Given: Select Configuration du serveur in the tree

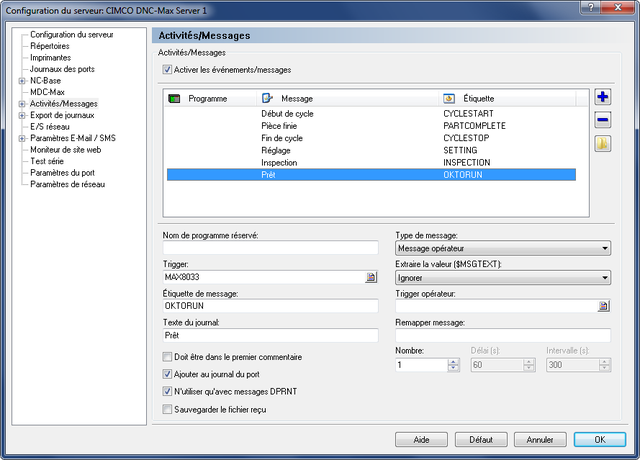Looking at the screenshot, I should (72, 35).
